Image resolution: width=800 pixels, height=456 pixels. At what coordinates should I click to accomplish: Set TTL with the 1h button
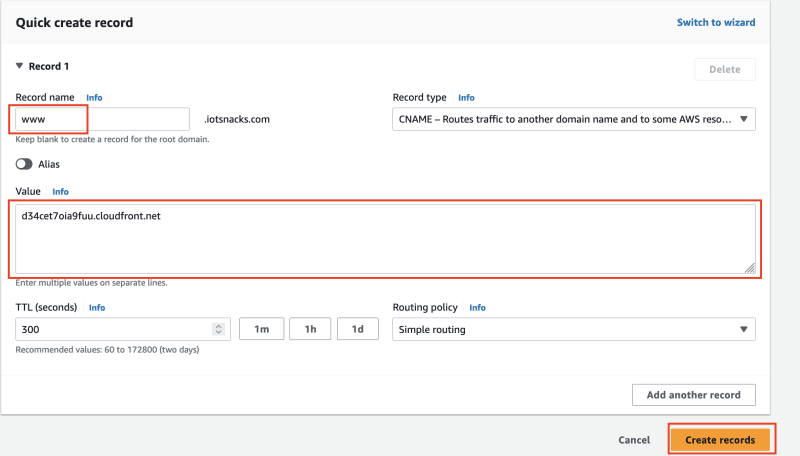pos(310,329)
